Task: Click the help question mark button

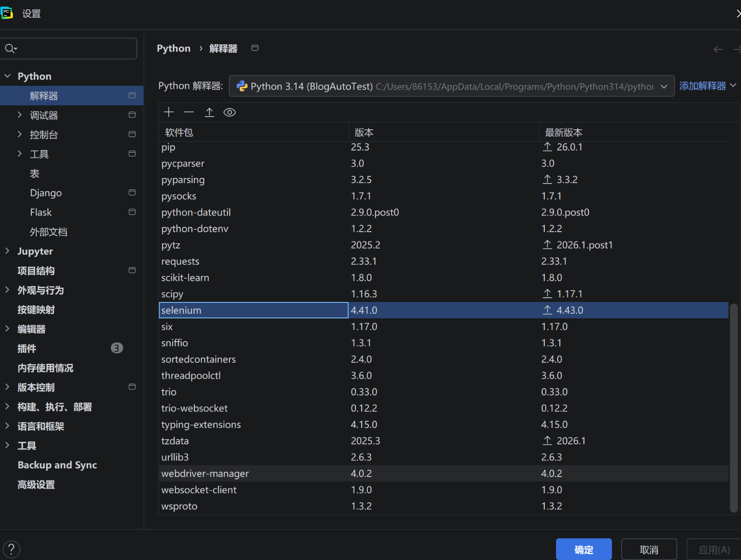Action: [11, 549]
